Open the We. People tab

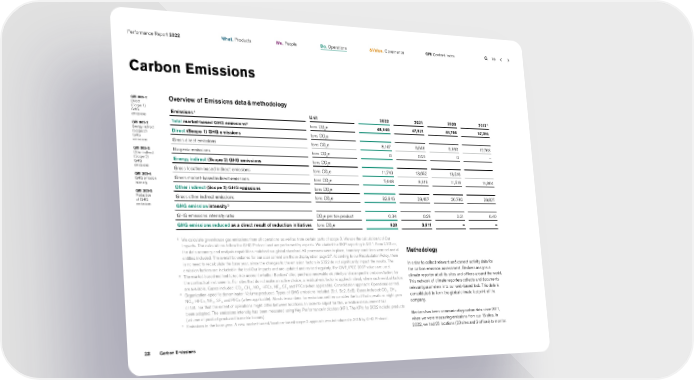286,43
